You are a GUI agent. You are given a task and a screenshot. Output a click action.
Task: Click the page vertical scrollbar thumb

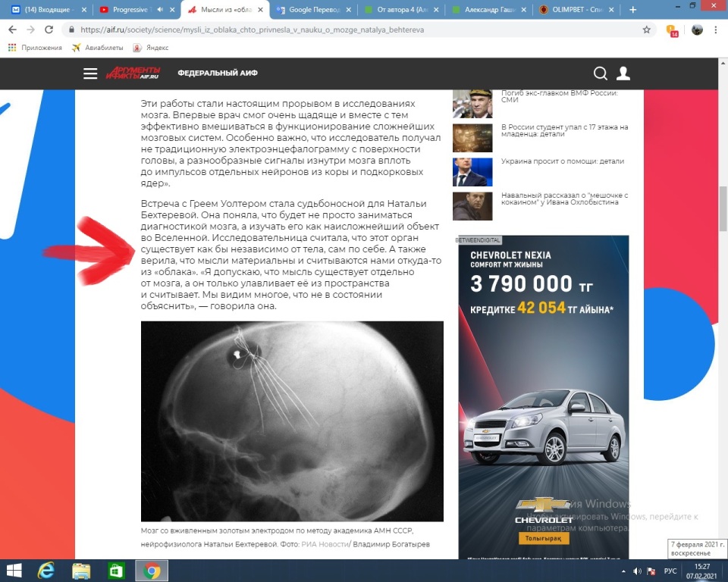pyautogui.click(x=723, y=208)
